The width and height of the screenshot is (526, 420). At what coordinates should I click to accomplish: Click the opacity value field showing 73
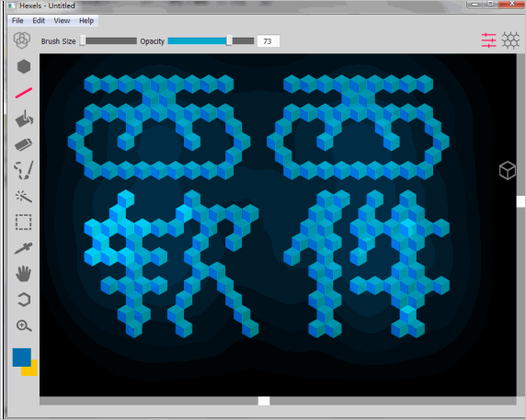(268, 41)
